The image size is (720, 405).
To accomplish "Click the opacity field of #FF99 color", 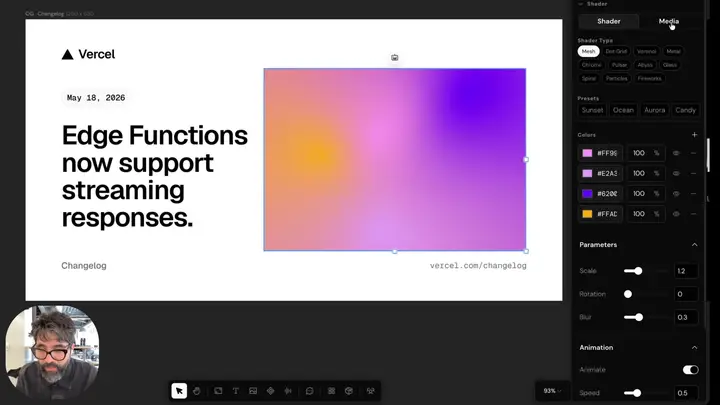I will point(645,153).
